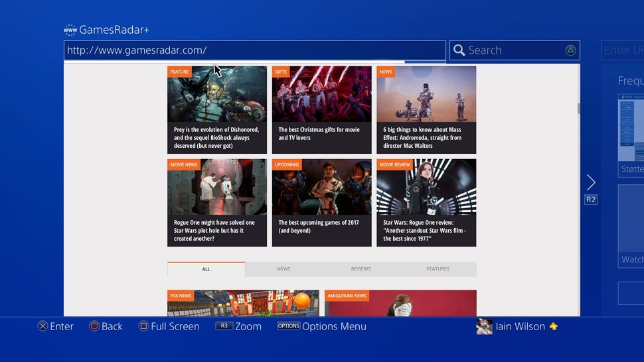Image resolution: width=644 pixels, height=362 pixels.
Task: Click the Zoom label
Action: (248, 326)
